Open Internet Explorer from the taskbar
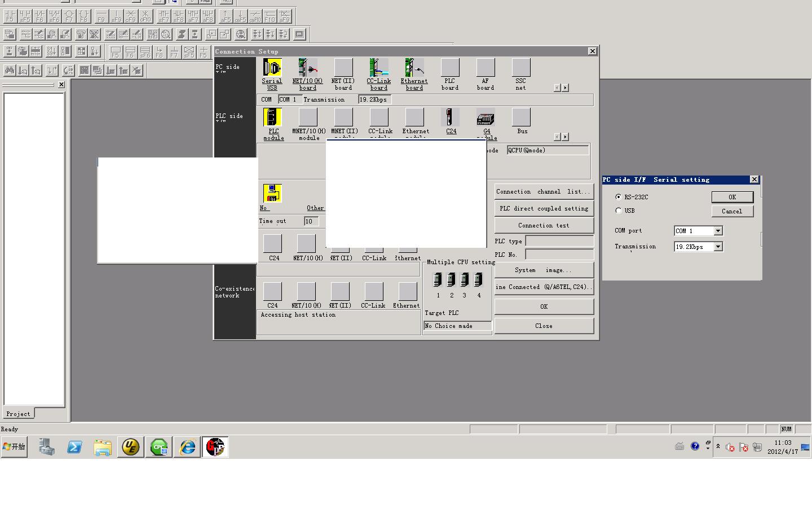812x508 pixels. coord(187,447)
